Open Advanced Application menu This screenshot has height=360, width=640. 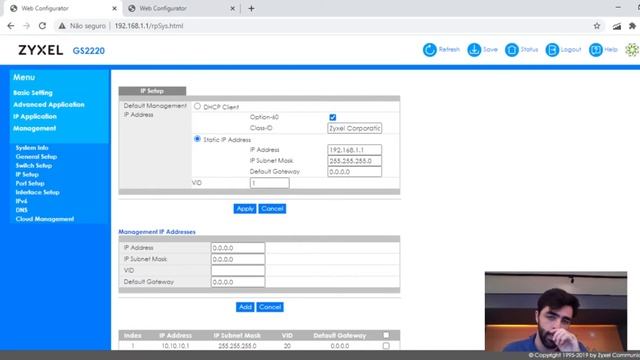coord(49,104)
